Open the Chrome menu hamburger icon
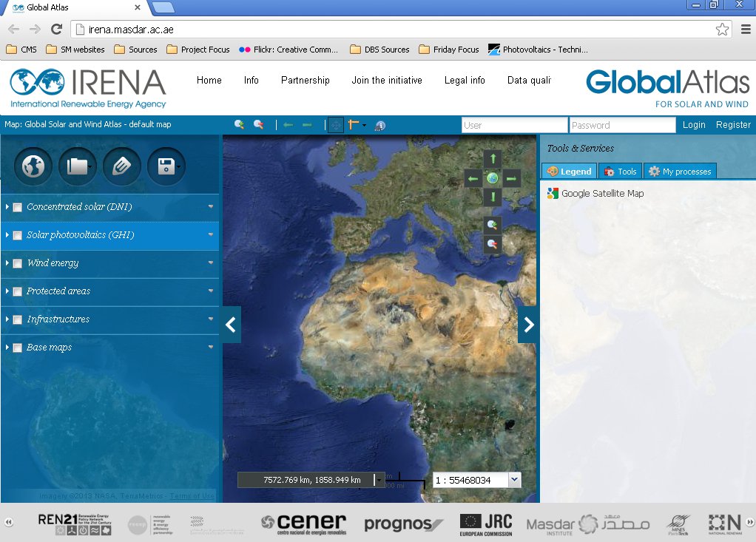The width and height of the screenshot is (756, 542). point(746,30)
